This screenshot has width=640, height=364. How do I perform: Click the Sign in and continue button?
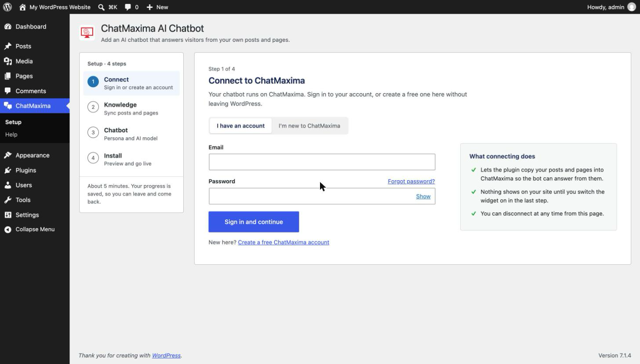tap(254, 222)
